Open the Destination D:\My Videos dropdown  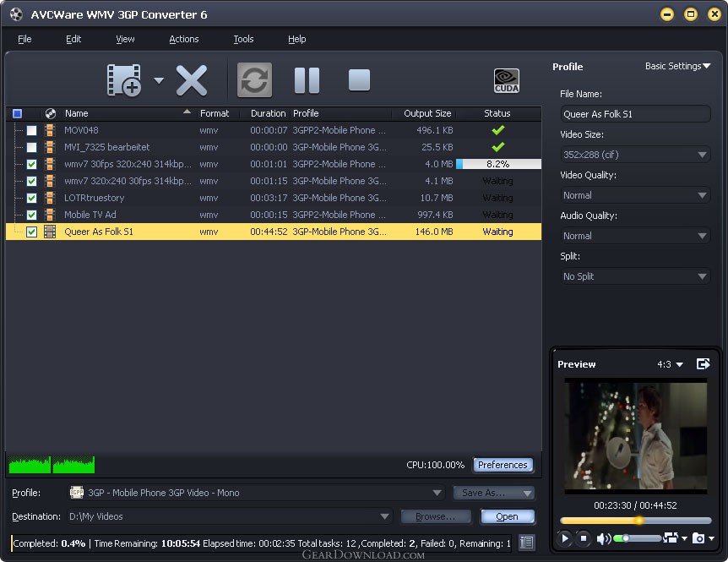230,516
